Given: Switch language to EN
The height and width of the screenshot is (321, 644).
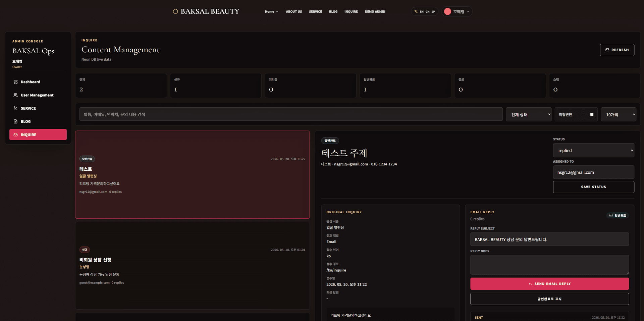Looking at the screenshot, I should pyautogui.click(x=422, y=12).
